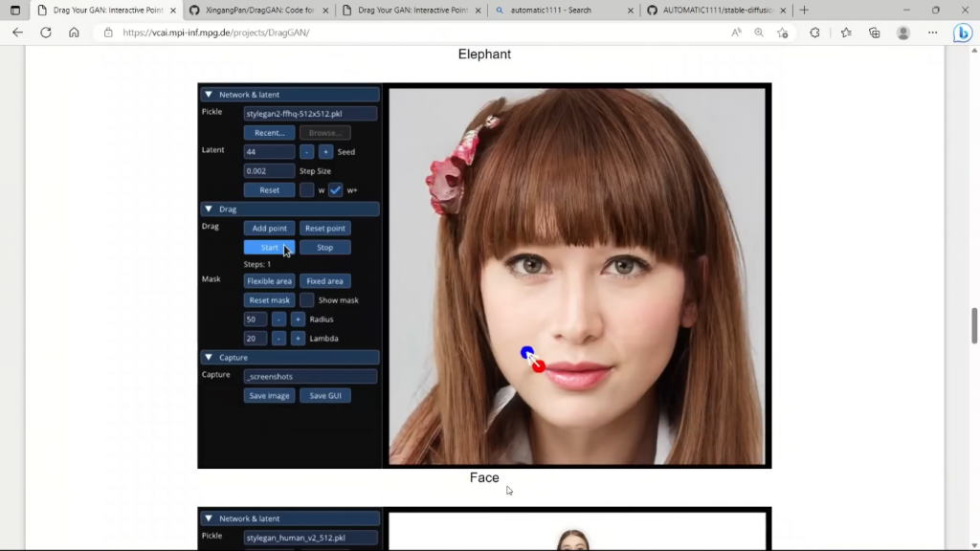
Task: Open the Favorites list
Action: pyautogui.click(x=846, y=33)
